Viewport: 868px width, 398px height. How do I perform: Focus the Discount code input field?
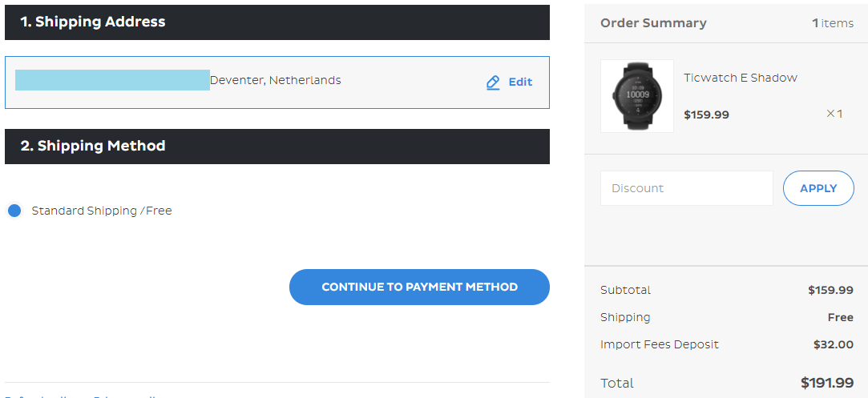coord(686,188)
